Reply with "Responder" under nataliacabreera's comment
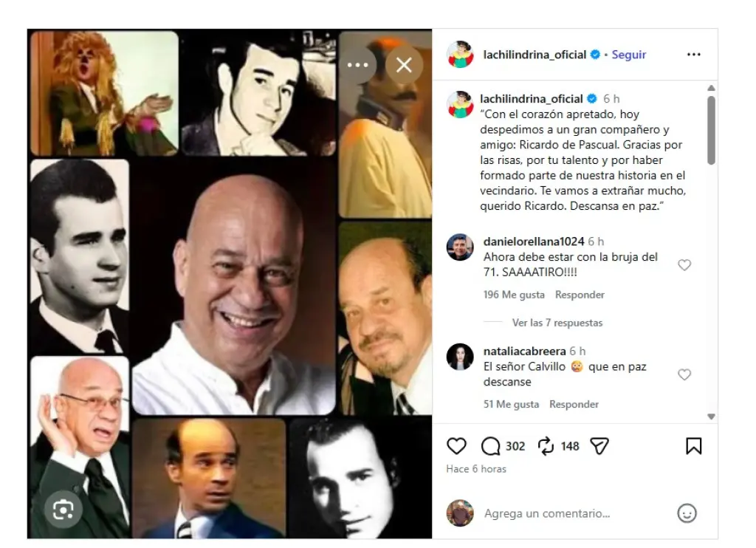Screen dimensions: 756x548 coord(574,404)
